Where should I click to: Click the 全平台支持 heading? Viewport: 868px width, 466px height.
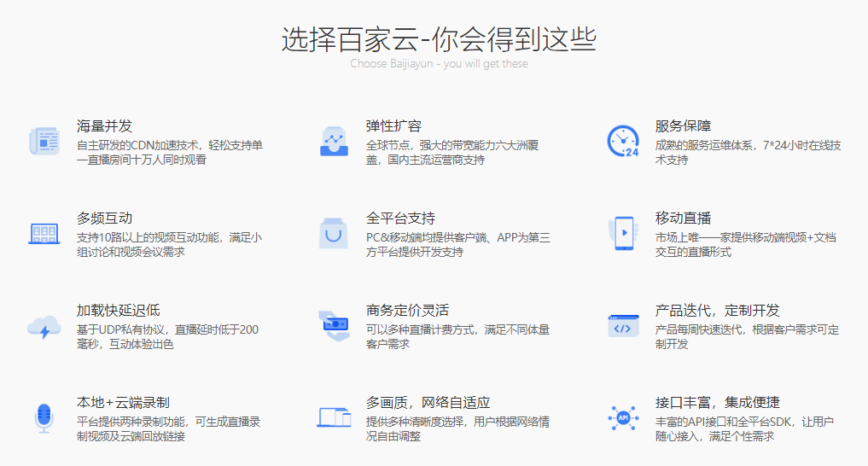click(x=401, y=218)
